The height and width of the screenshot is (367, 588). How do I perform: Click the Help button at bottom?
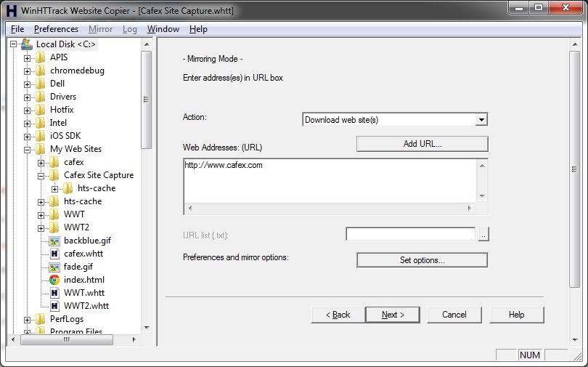[516, 315]
